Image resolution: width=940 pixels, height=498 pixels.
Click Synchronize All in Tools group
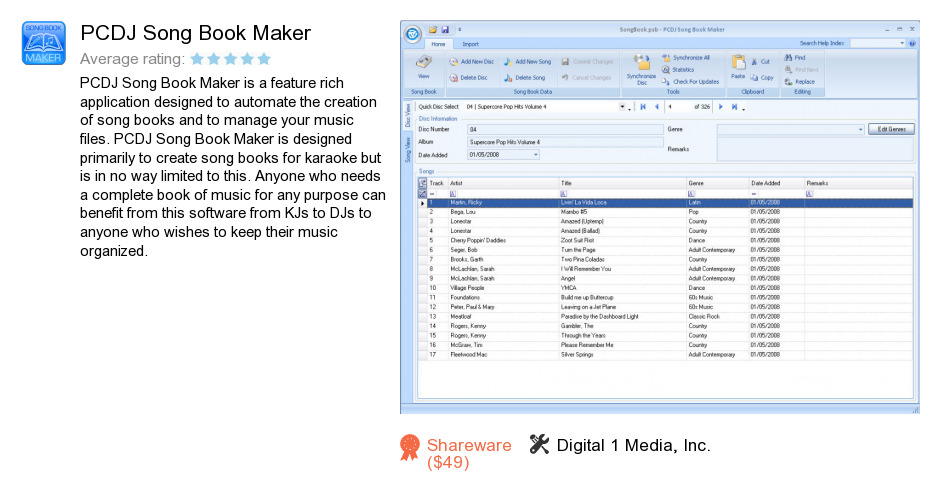click(686, 58)
